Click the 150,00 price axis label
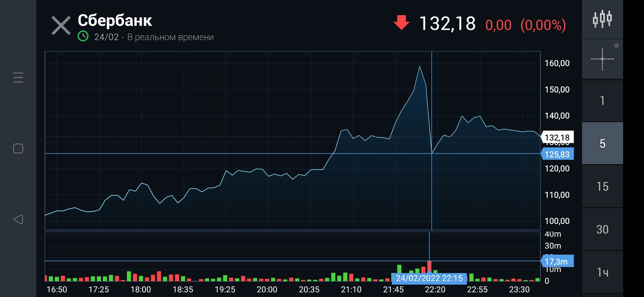This screenshot has width=644, height=297. pos(557,90)
